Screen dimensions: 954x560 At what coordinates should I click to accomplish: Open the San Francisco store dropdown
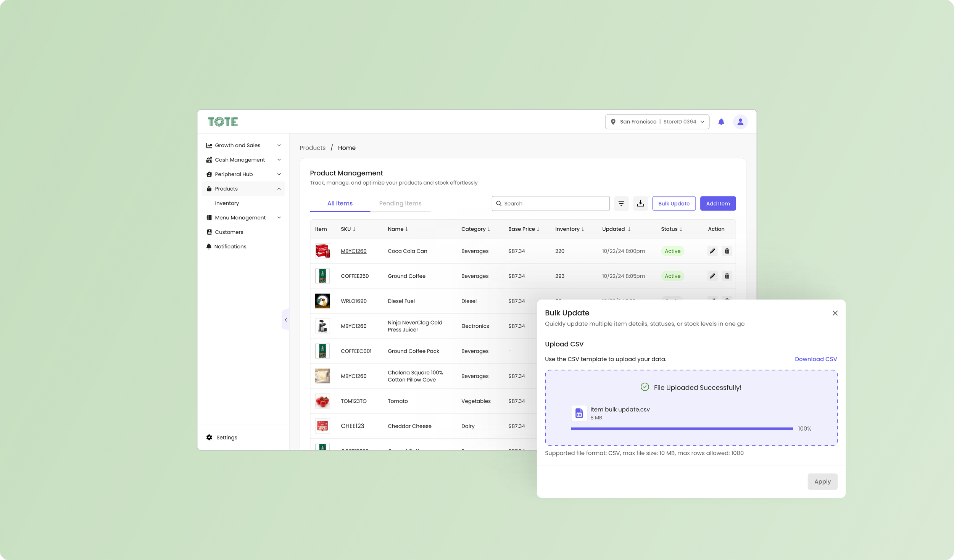click(x=657, y=122)
